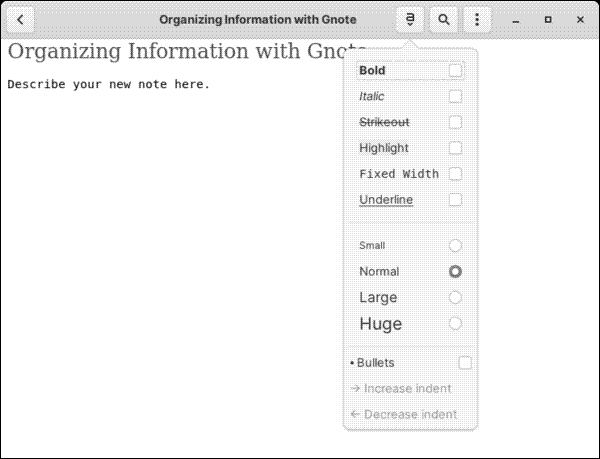Enable the Highlight checkbox

455,148
